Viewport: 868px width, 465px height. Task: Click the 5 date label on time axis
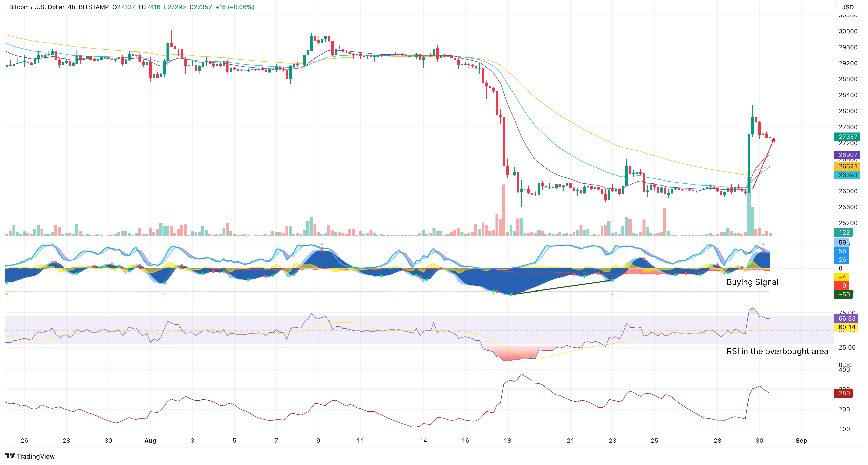(x=234, y=440)
